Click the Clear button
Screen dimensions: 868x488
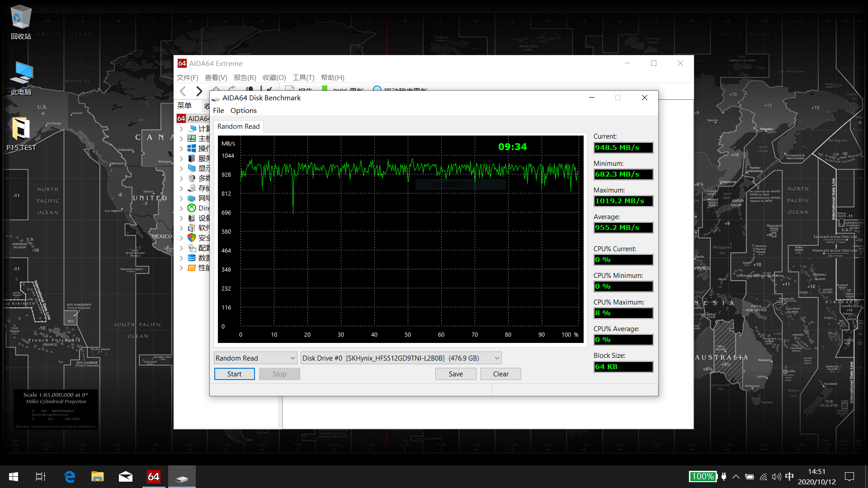pyautogui.click(x=501, y=374)
